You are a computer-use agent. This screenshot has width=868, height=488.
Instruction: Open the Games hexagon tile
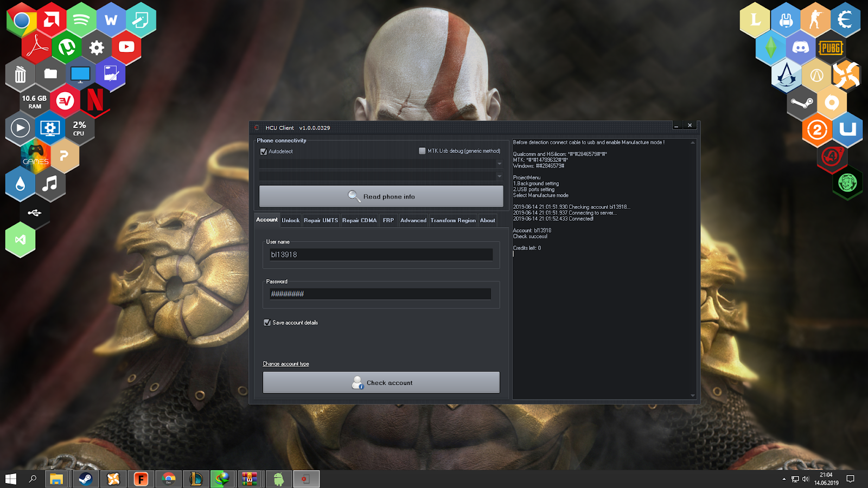pyautogui.click(x=35, y=156)
